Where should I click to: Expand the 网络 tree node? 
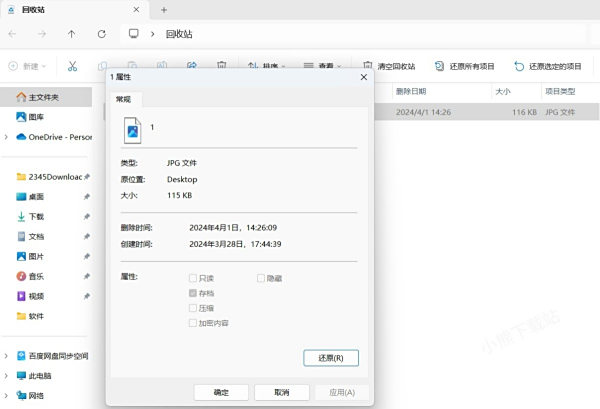coord(6,396)
